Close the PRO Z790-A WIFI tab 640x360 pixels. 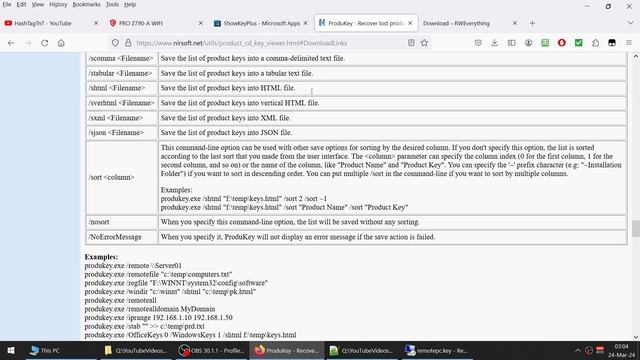click(200, 23)
